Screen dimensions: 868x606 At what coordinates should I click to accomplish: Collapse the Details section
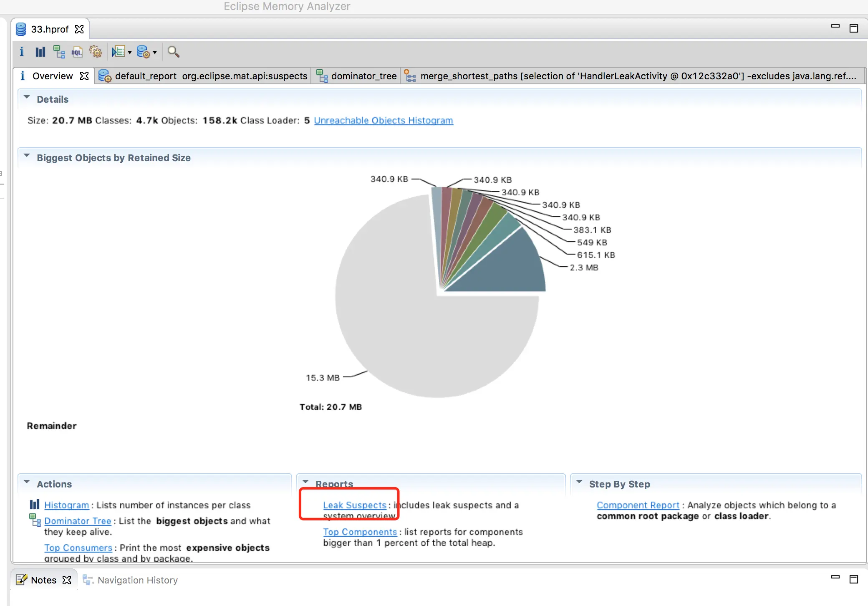27,97
